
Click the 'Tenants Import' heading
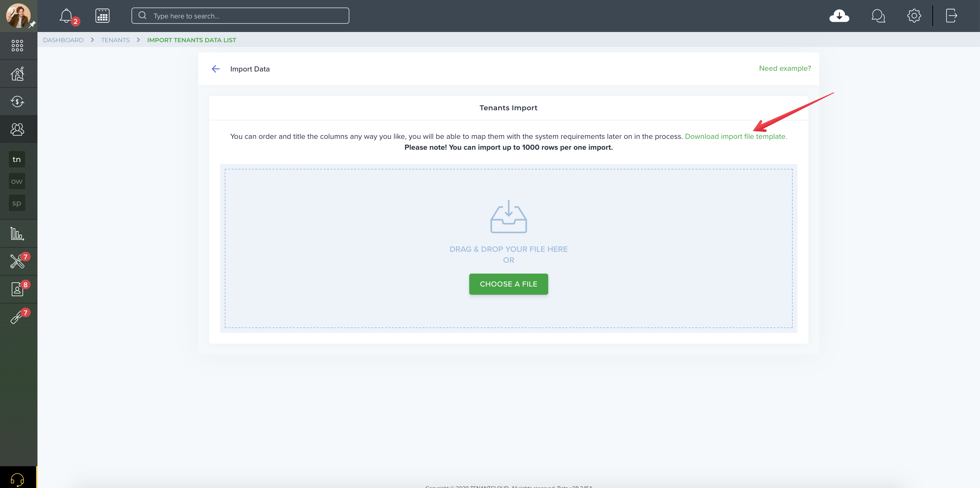(508, 108)
